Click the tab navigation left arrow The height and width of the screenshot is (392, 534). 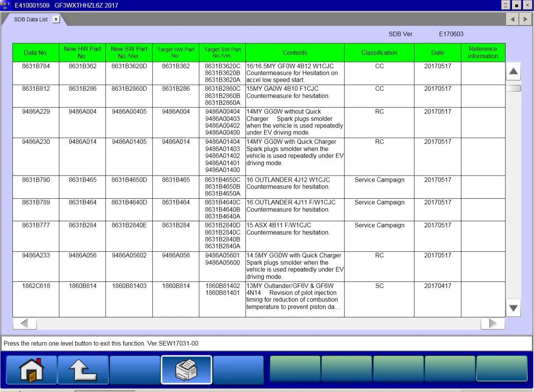tap(512, 19)
